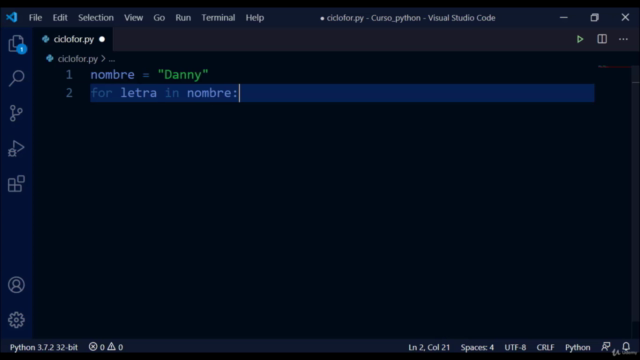640x360 pixels.
Task: Run Python file with green play button
Action: 580,39
